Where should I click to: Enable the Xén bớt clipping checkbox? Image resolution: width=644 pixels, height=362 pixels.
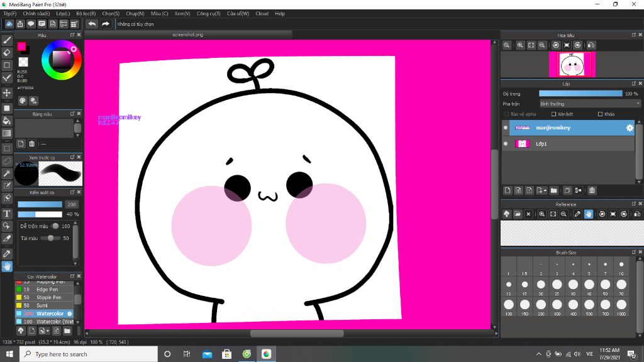coord(553,114)
